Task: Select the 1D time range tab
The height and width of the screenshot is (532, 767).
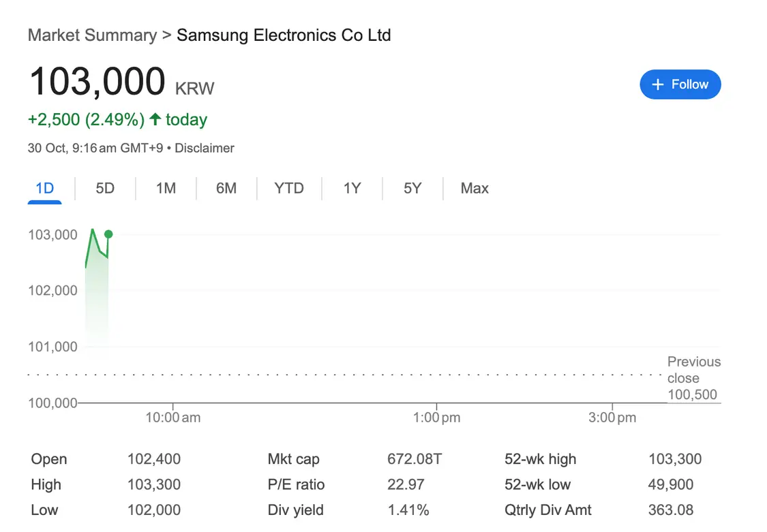Action: (44, 189)
